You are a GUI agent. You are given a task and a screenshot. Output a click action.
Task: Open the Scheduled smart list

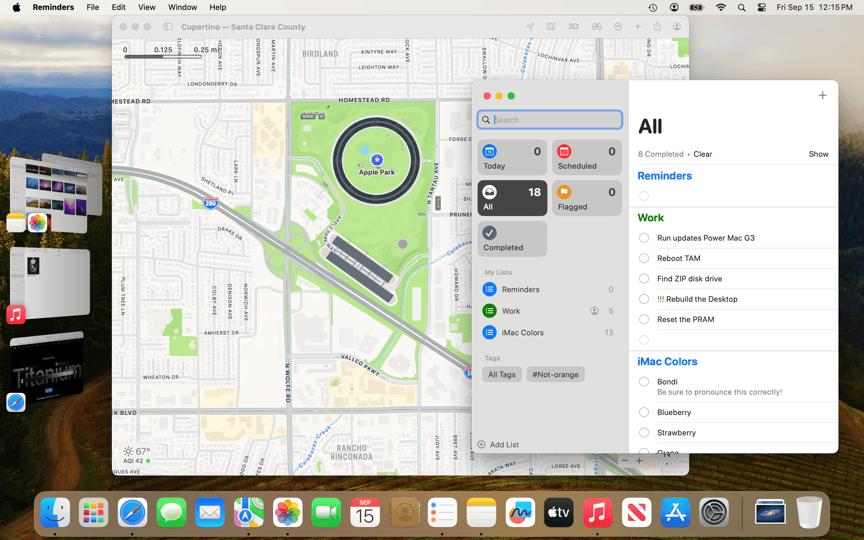pyautogui.click(x=587, y=158)
